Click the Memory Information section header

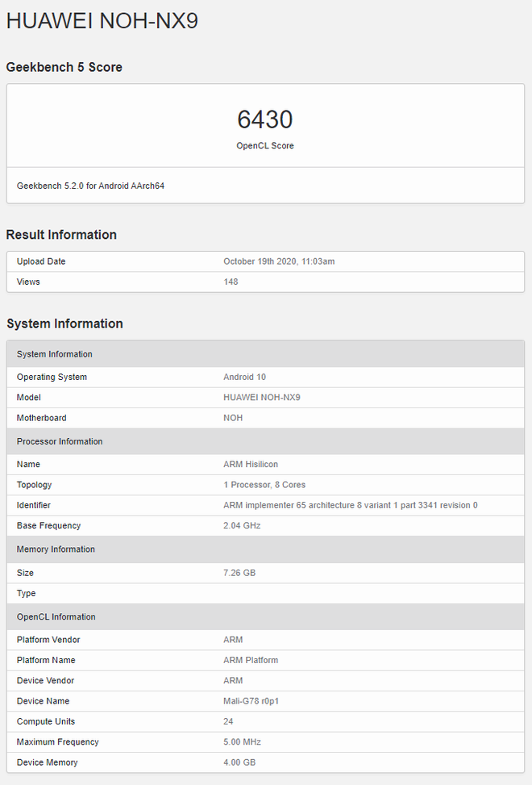265,549
